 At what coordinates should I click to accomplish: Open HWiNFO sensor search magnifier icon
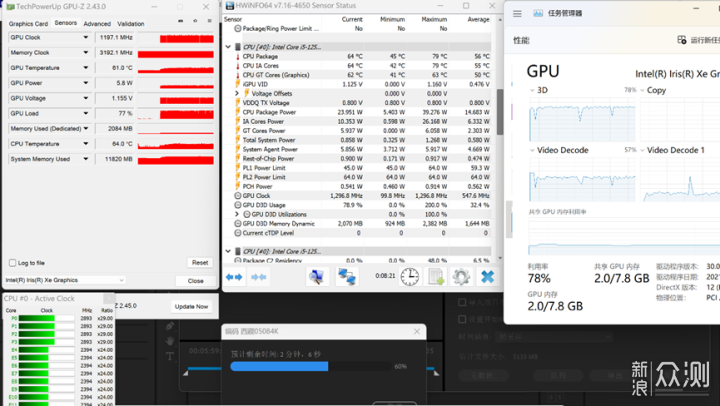(x=317, y=276)
